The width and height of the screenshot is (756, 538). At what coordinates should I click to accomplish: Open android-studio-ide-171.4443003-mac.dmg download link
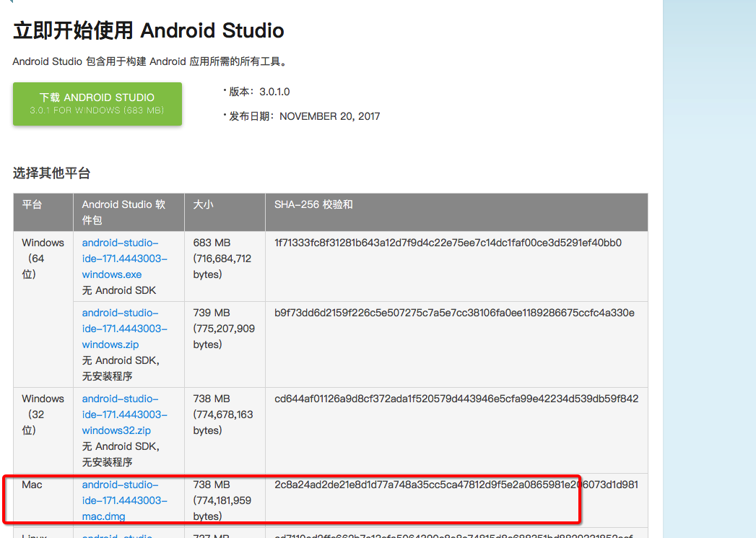tap(124, 500)
